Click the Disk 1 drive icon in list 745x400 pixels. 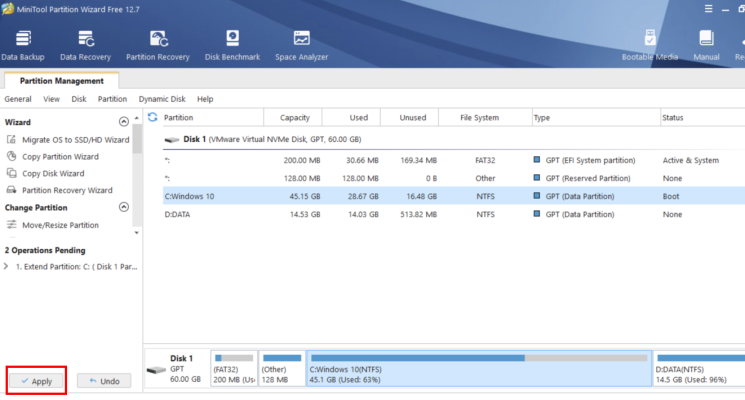point(172,140)
